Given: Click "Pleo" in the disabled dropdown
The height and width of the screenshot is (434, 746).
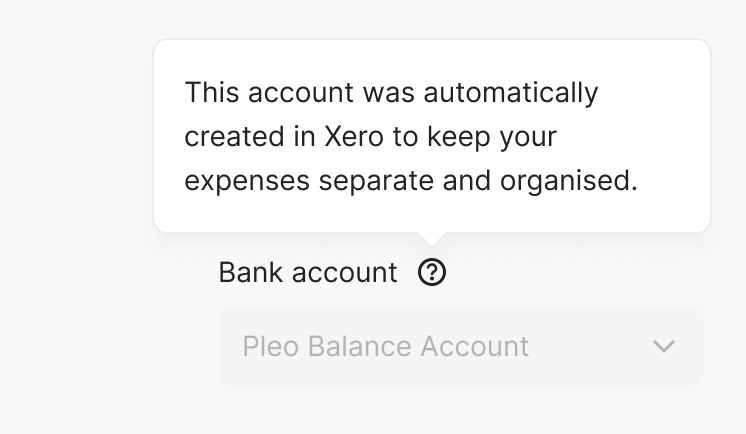Looking at the screenshot, I should tap(270, 346).
